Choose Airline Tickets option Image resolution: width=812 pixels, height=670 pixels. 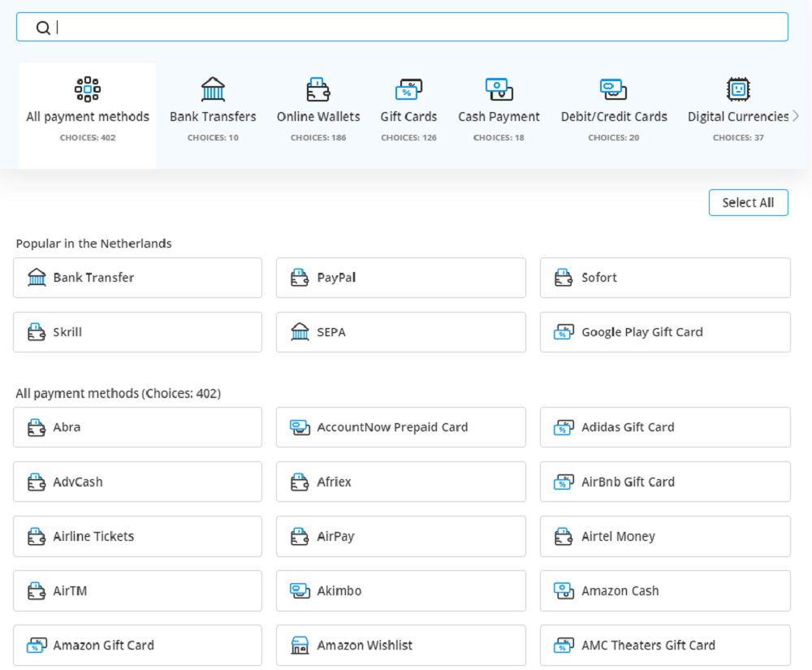pos(138,537)
